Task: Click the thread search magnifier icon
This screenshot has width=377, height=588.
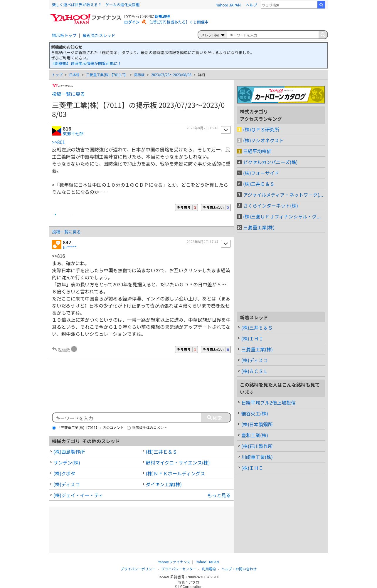Action: coord(323,35)
